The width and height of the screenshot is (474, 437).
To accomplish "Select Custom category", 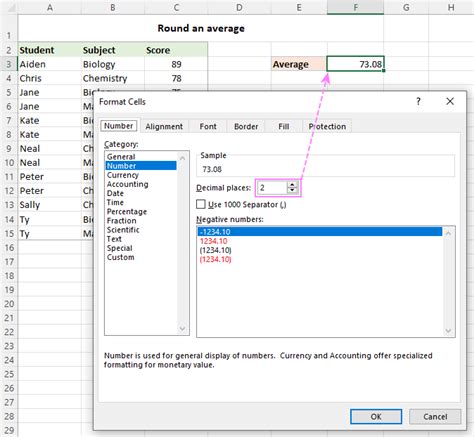I will [x=141, y=257].
